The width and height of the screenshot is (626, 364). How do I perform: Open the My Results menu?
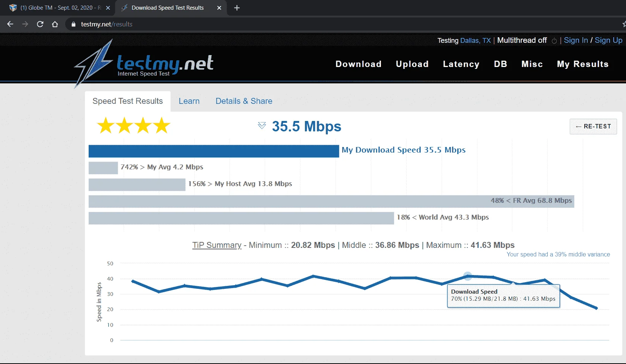(x=583, y=64)
